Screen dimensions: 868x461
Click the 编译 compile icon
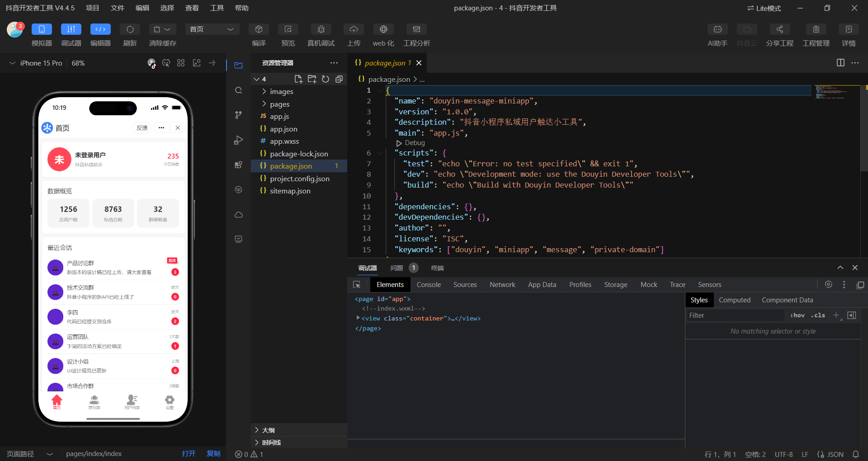pyautogui.click(x=259, y=29)
